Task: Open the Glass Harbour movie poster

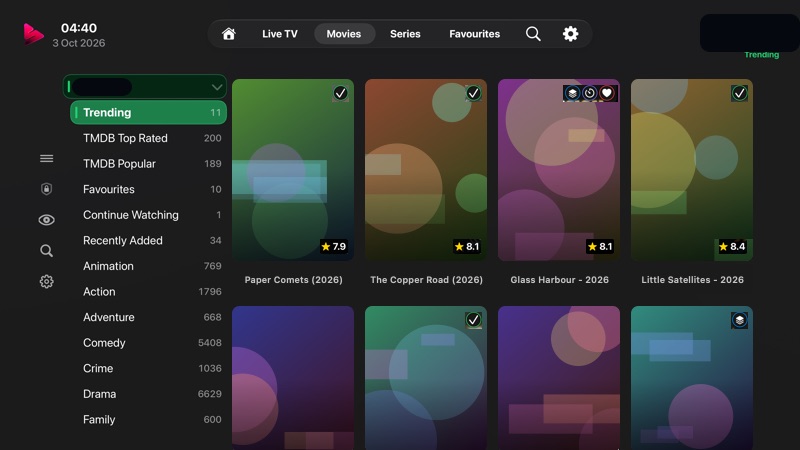Action: [559, 170]
